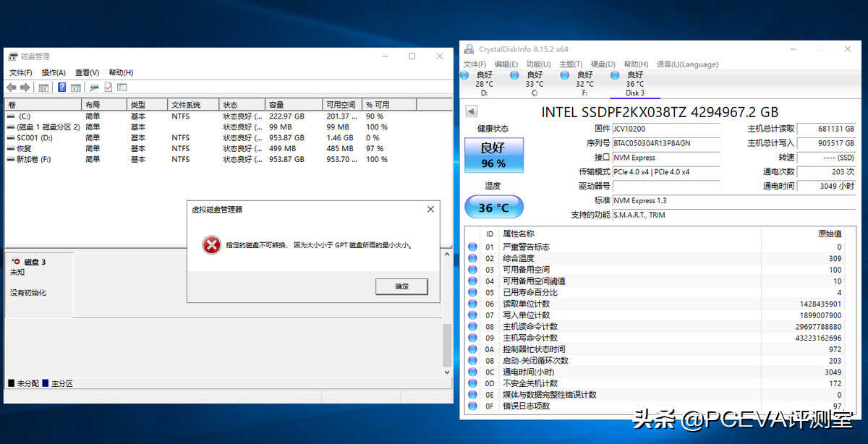Click the view settings list toolbar icon
This screenshot has height=444, width=868.
[x=122, y=87]
